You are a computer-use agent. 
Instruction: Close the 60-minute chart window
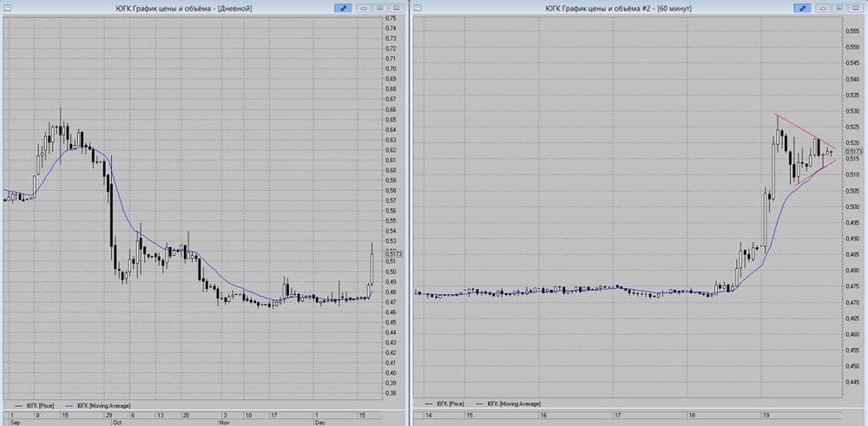point(855,8)
